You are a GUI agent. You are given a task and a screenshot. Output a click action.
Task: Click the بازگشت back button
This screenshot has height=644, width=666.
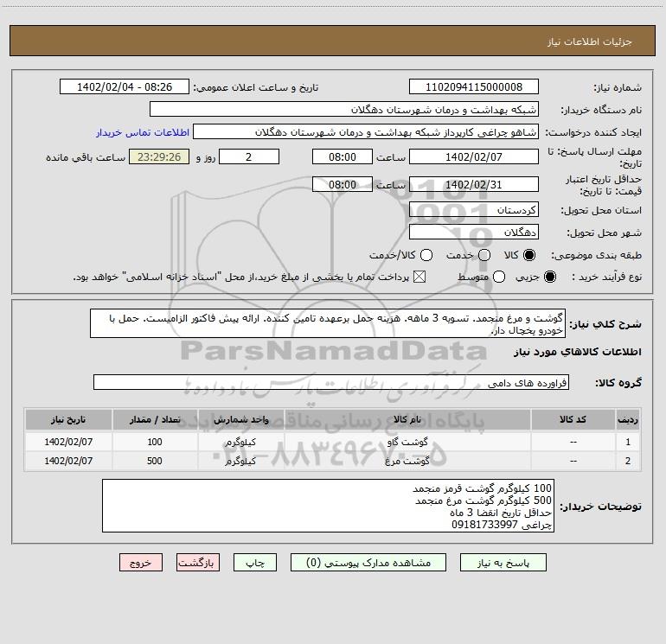(198, 563)
